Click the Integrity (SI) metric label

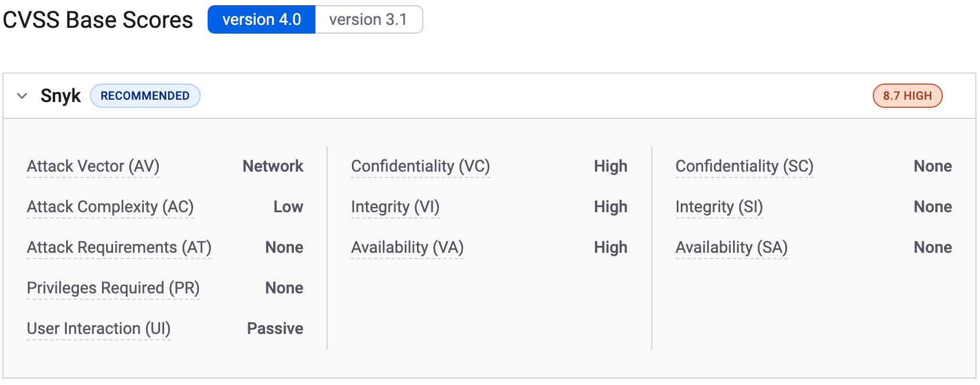(x=719, y=207)
